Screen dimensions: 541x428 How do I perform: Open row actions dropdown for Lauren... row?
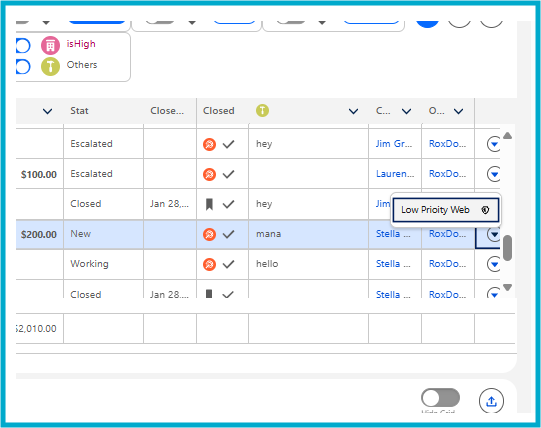[x=494, y=174]
